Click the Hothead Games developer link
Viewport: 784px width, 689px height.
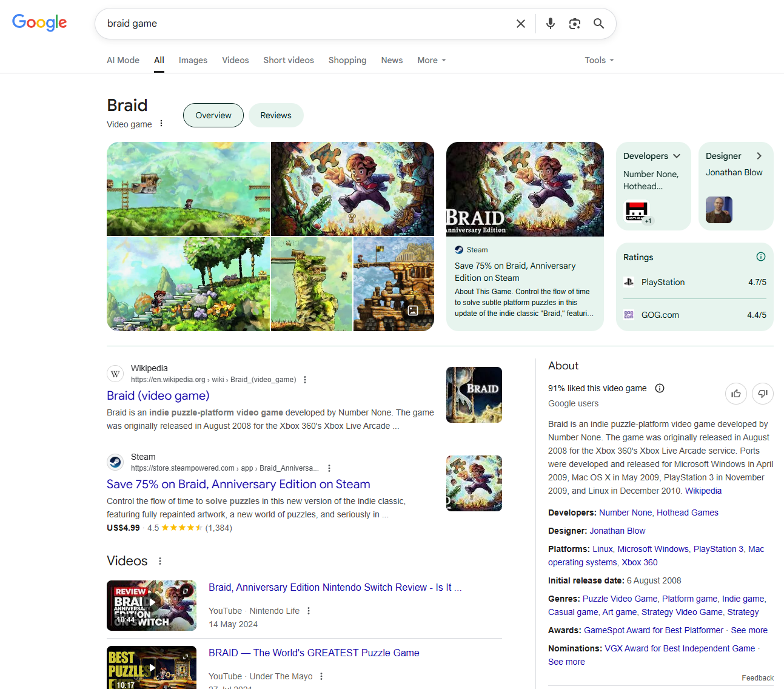point(688,513)
